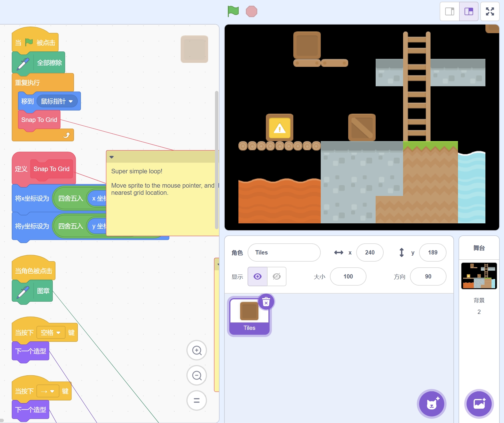Click the sprite size field showing 100
This screenshot has width=504, height=423.
[348, 276]
